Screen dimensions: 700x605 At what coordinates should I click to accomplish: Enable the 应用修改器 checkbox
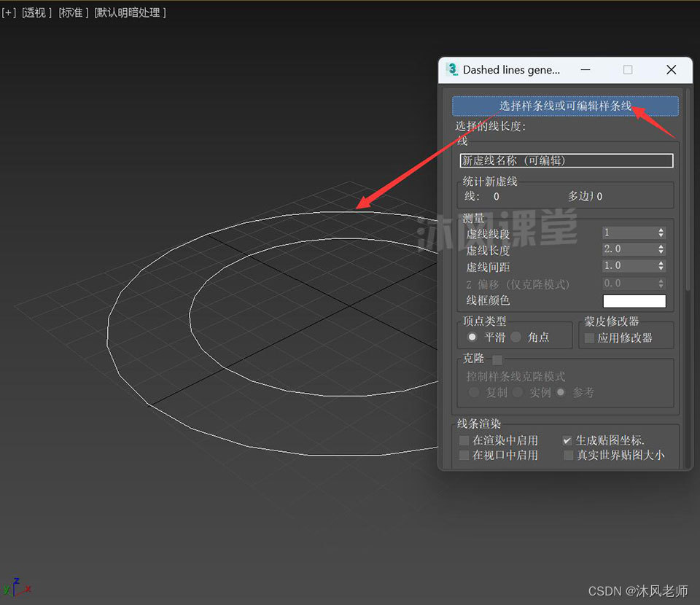tap(589, 337)
